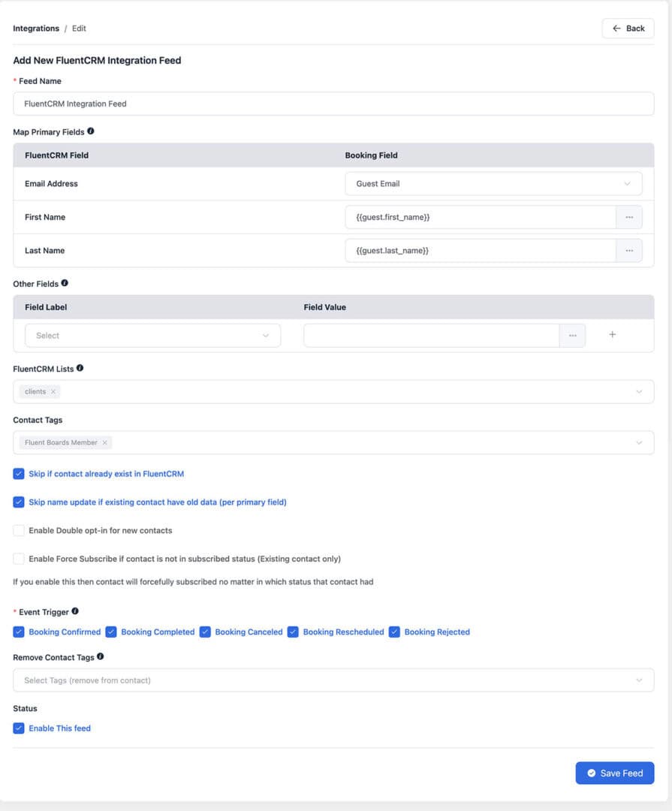Open the Field Label Select dropdown

click(x=152, y=336)
